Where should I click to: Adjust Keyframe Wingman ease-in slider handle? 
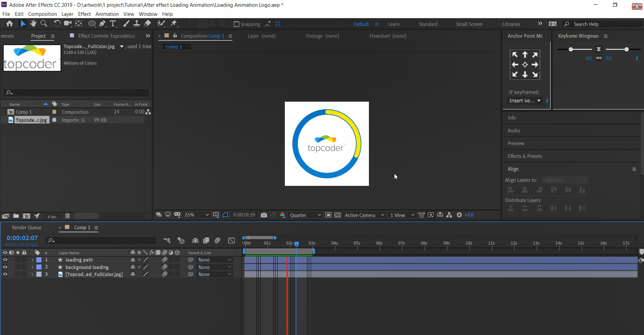point(571,49)
